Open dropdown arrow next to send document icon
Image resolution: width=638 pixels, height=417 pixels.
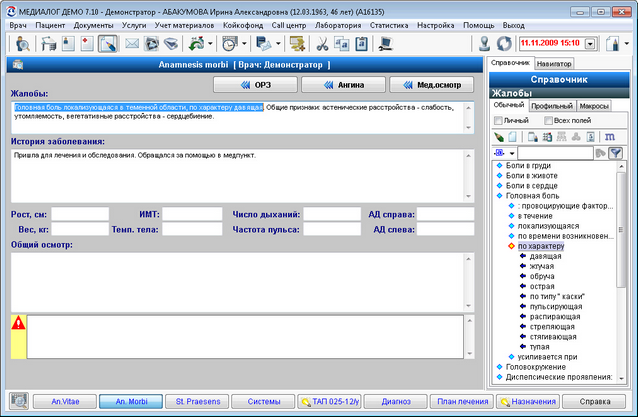point(278,44)
